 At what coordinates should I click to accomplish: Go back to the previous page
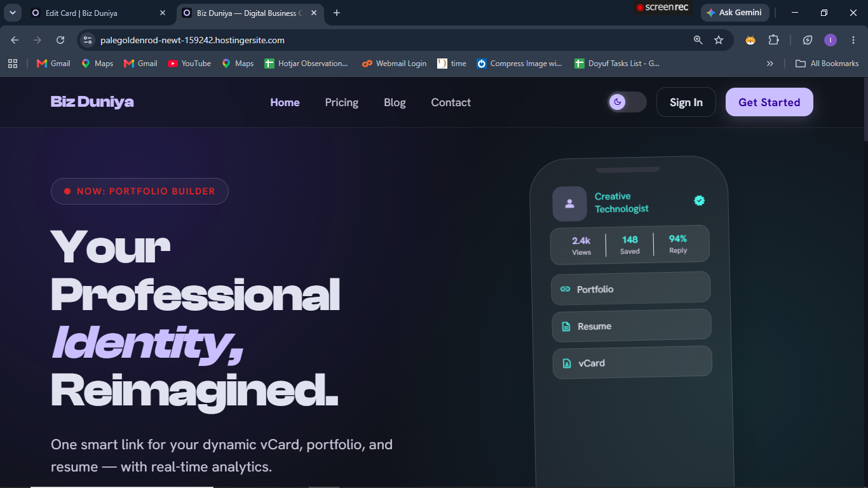tap(15, 40)
